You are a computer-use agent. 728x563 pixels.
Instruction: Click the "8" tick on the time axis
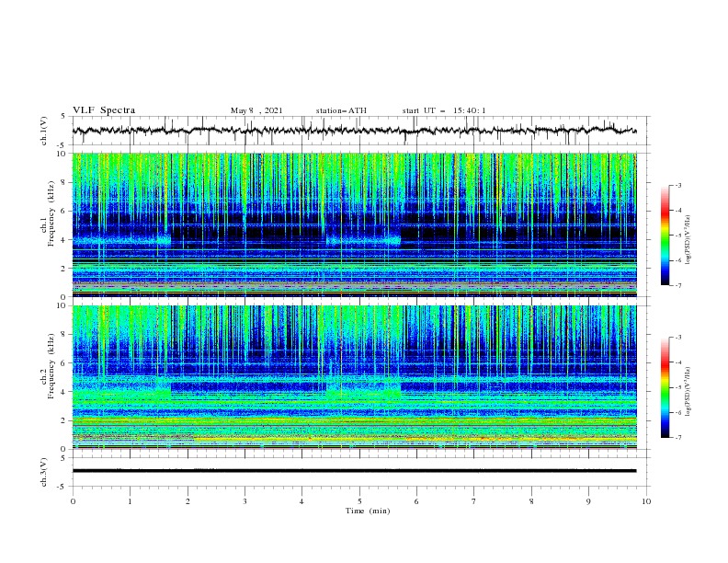click(x=531, y=501)
